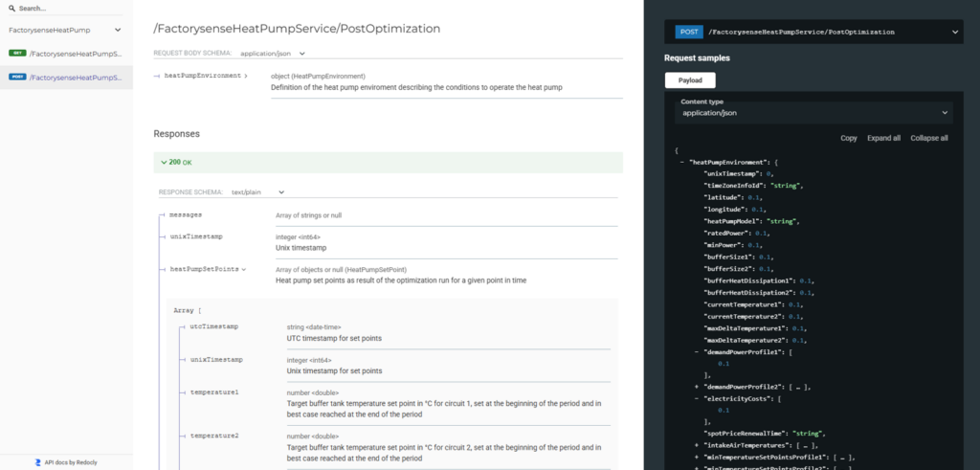Image resolution: width=980 pixels, height=470 pixels.
Task: Collapse the FactorysenseHeatPump sidebar group
Action: pos(118,31)
